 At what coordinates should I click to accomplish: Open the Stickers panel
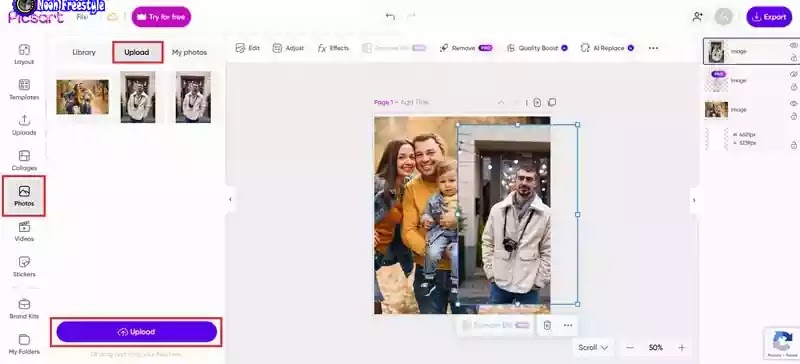[24, 267]
